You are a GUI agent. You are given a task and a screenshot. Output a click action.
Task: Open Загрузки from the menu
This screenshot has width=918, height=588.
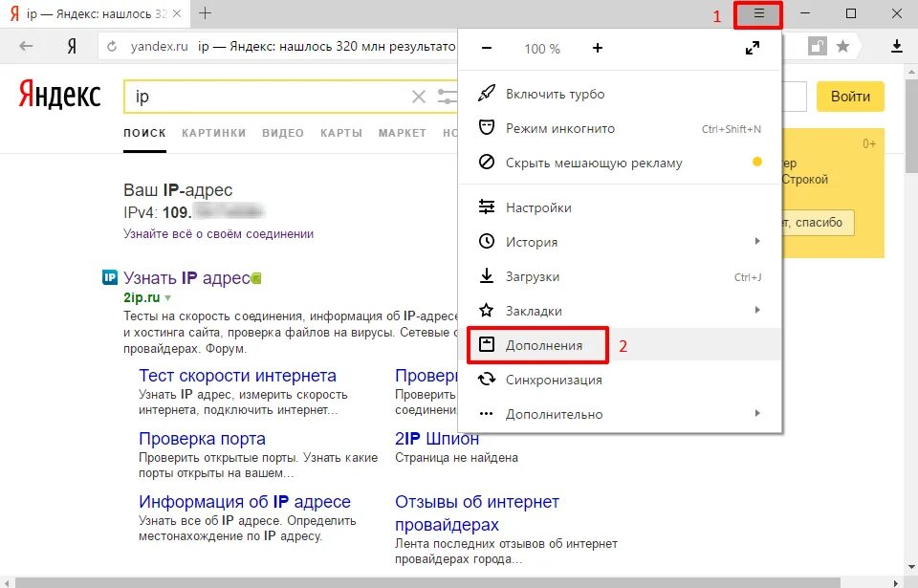620,276
